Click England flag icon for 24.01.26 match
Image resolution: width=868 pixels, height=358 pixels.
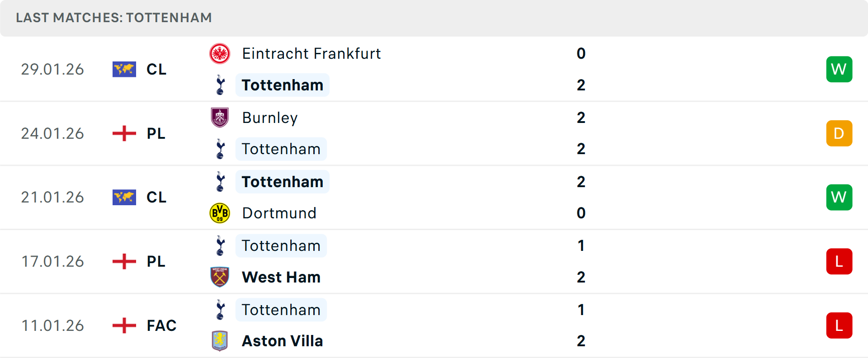pyautogui.click(x=124, y=133)
